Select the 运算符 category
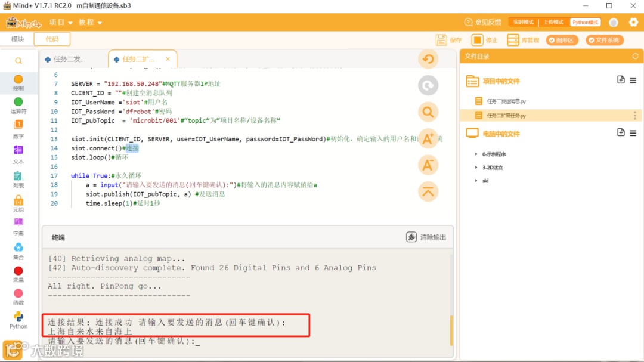The image size is (644, 362). (x=18, y=106)
